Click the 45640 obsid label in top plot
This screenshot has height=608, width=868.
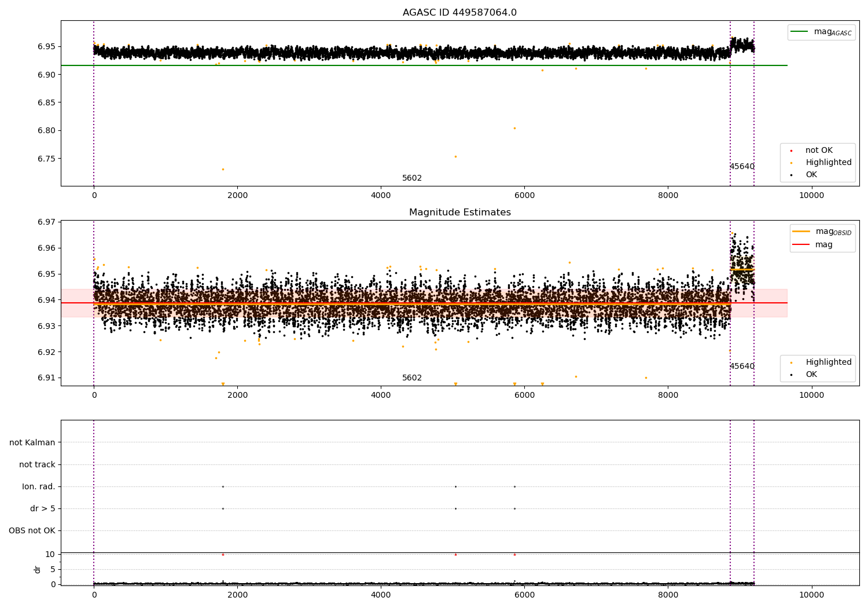742,167
